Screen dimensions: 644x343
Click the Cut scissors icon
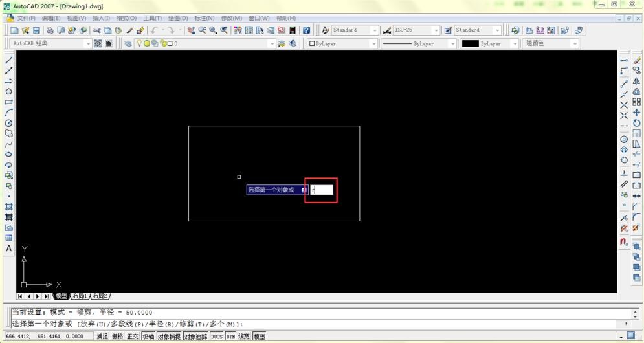(97, 30)
